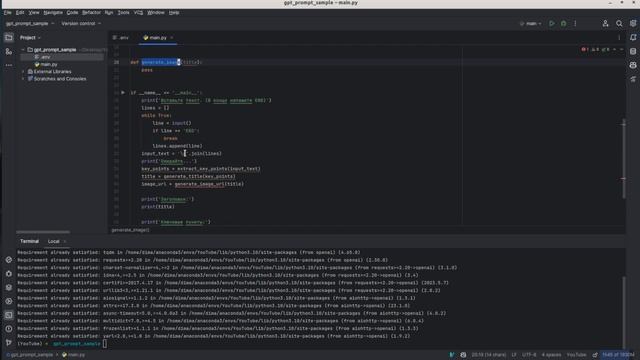Image resolution: width=640 pixels, height=360 pixels.
Task: Open the Python Packages icon in bottom-left strip
Action: click(9, 260)
